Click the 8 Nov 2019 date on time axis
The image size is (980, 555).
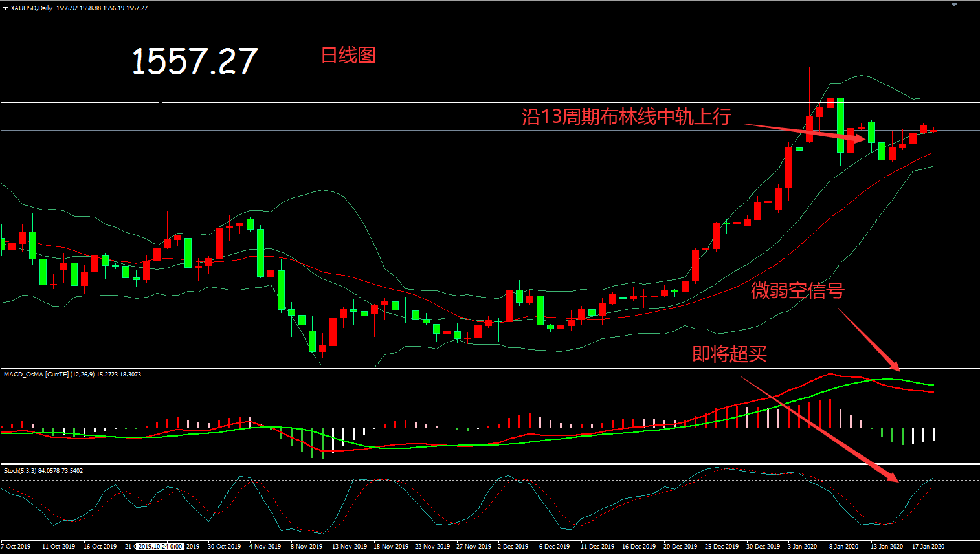coord(306,547)
